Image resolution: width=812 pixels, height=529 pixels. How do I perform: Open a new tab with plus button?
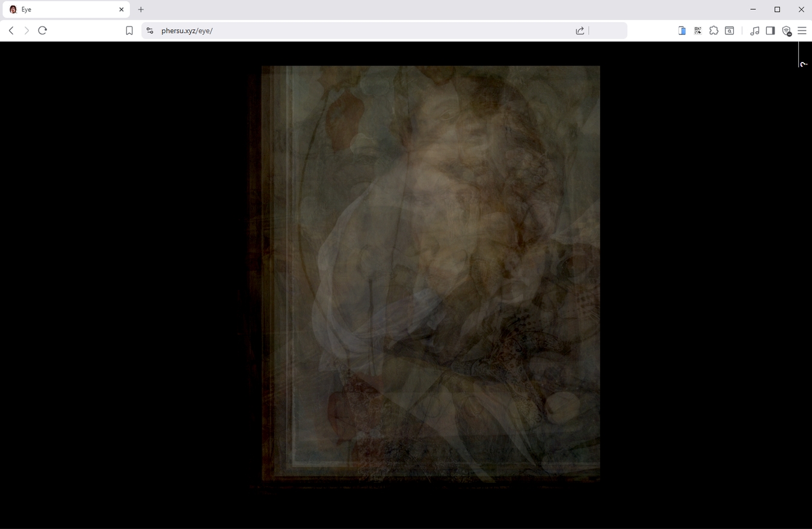(x=141, y=10)
